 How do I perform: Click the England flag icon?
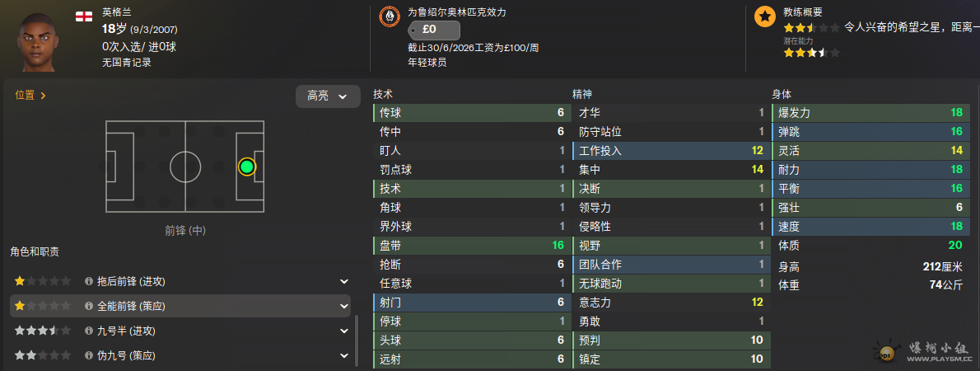click(83, 16)
